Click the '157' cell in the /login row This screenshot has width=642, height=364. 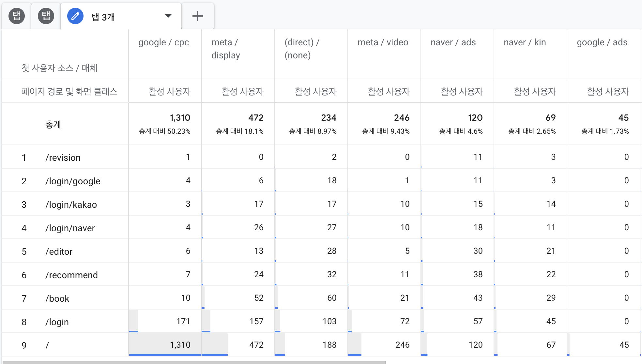256,321
